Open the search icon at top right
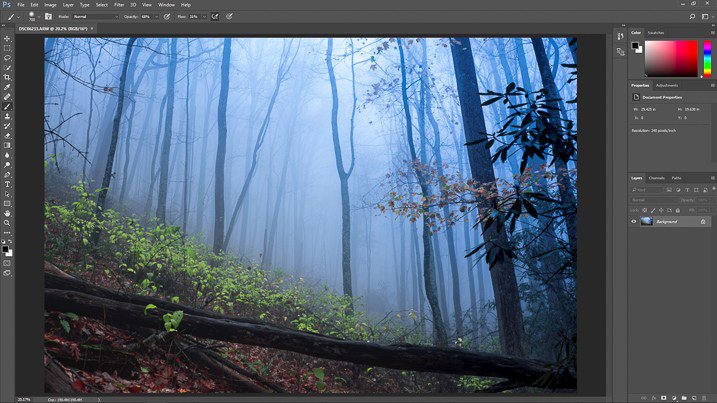The width and height of the screenshot is (717, 403). [x=692, y=16]
